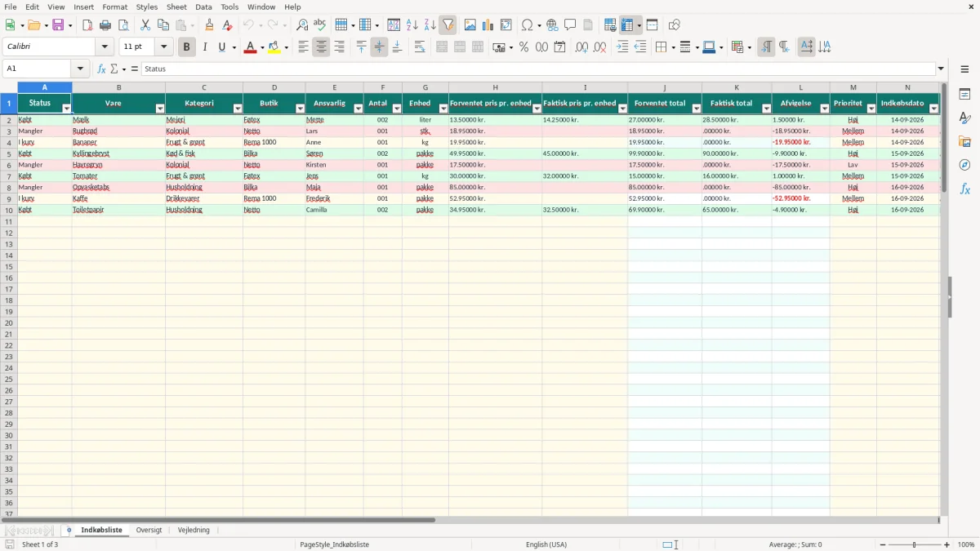The image size is (980, 551).
Task: Open the Function Wizard fx icon
Action: coord(101,69)
